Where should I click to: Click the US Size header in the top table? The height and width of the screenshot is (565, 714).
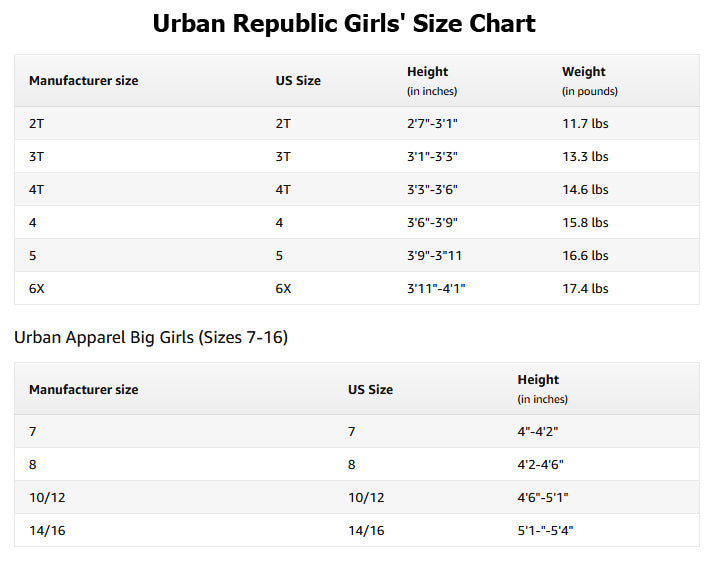coord(298,81)
